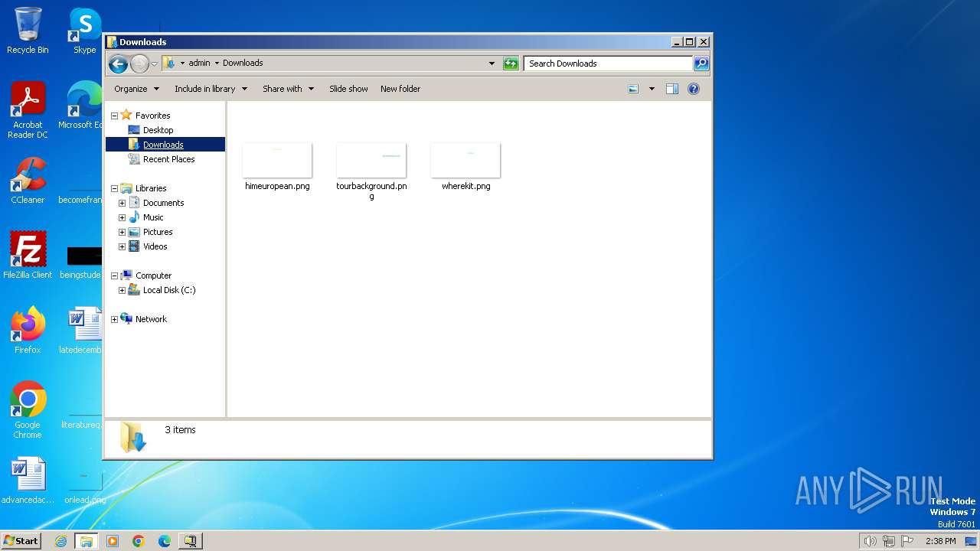980x551 pixels.
Task: Select the advancedac Word document icon
Action: click(28, 481)
